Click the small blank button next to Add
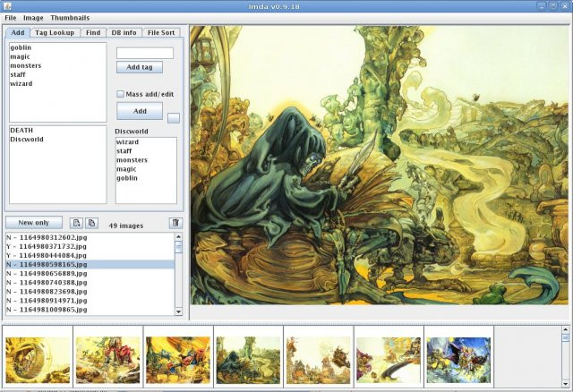573x392 pixels. point(173,118)
